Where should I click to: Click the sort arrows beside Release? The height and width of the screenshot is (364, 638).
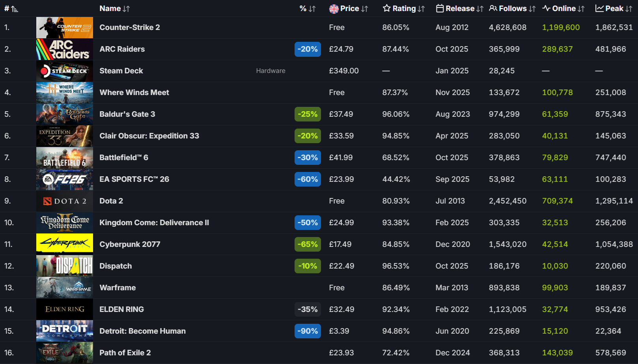(480, 9)
